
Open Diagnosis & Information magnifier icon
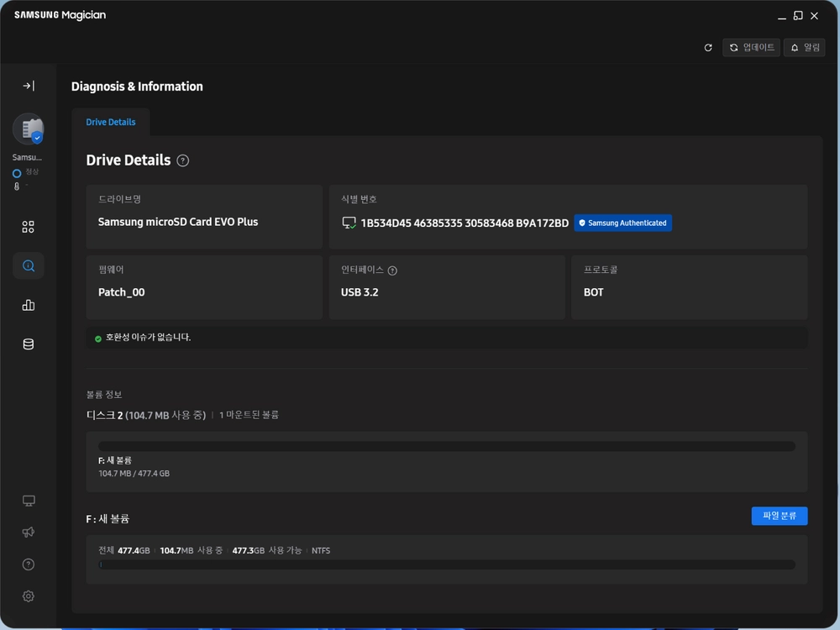pyautogui.click(x=29, y=265)
